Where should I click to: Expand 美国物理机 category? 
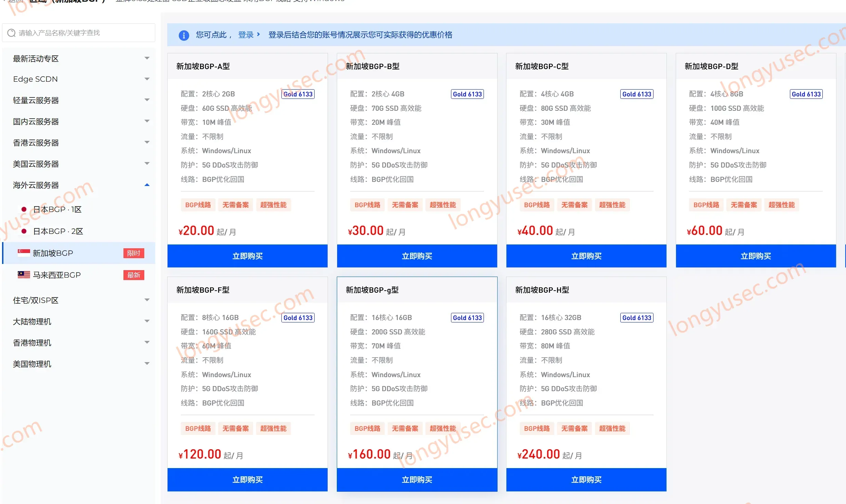(79, 364)
